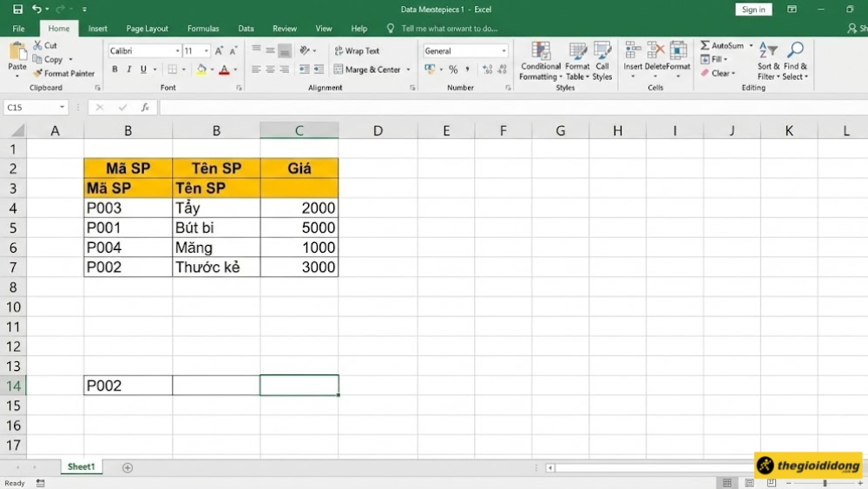868x489 pixels.
Task: Toggle Wrap Text for the selected cell
Action: point(357,51)
